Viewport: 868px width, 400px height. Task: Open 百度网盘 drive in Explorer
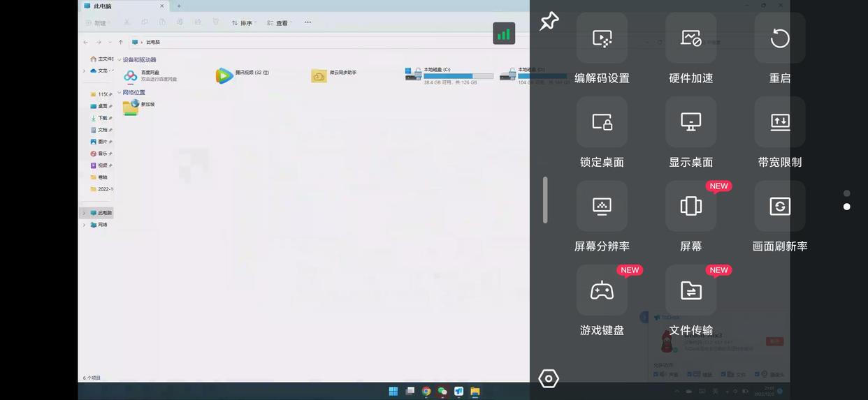tap(150, 75)
